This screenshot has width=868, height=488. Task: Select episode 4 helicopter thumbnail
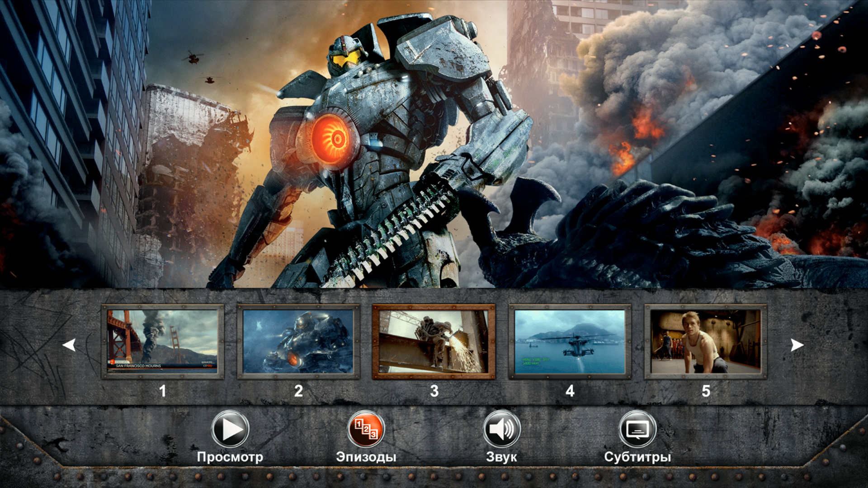point(570,342)
